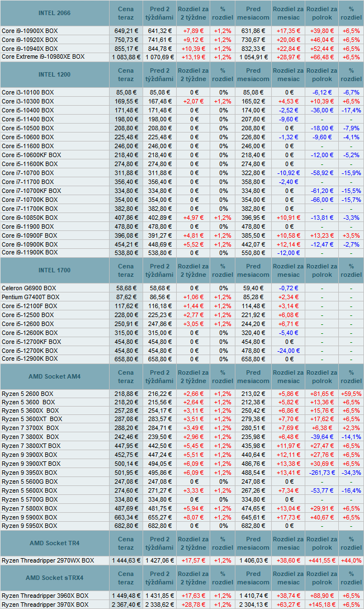
Task: Click the +441,55 € half-year difference cell
Action: (322, 560)
